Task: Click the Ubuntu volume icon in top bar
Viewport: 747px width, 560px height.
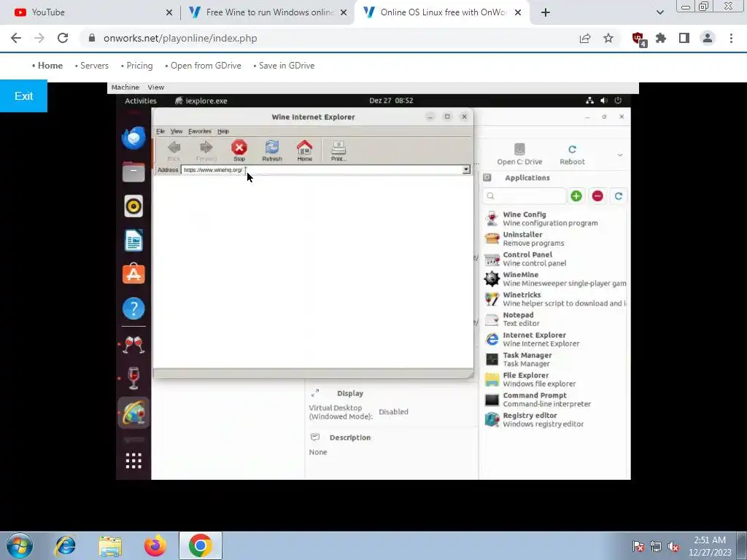Action: (604, 101)
